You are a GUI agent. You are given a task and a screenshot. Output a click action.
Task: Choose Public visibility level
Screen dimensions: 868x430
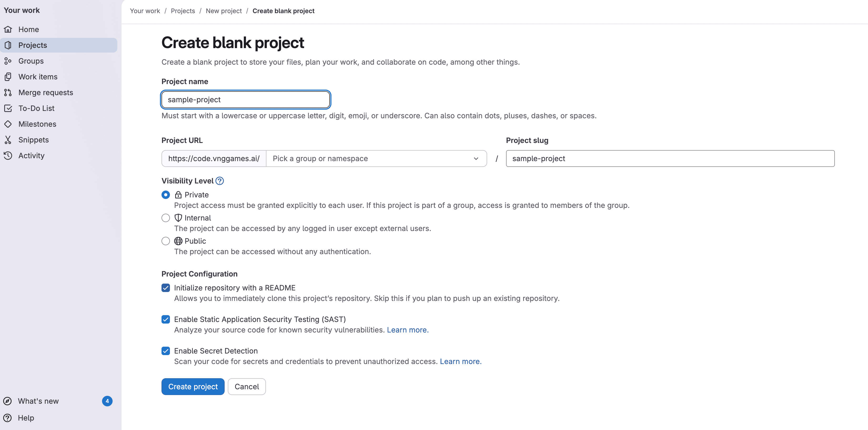[165, 241]
